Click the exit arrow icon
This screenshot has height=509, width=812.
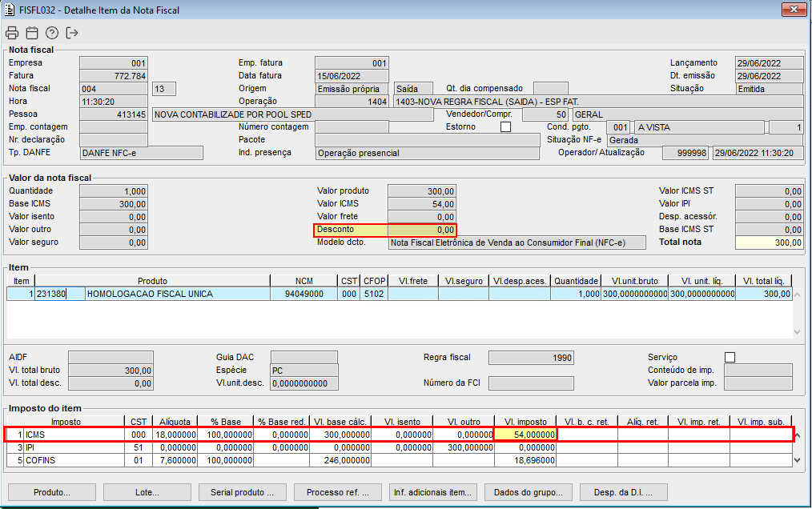pos(72,33)
